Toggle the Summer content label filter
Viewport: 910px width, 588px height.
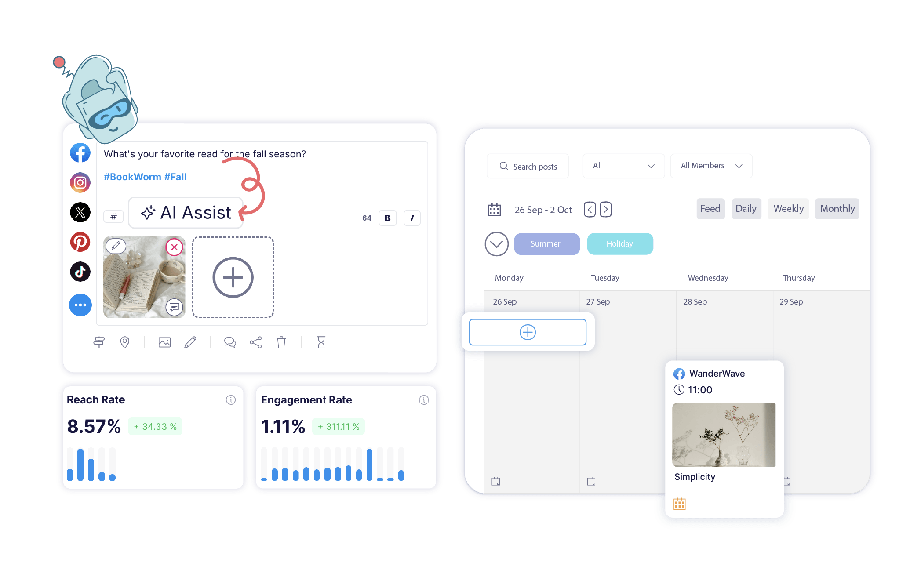coord(544,244)
